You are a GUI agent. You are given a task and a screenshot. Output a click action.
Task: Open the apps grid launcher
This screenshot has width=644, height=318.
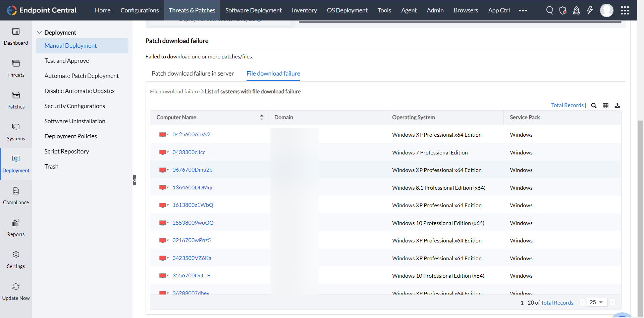click(625, 10)
